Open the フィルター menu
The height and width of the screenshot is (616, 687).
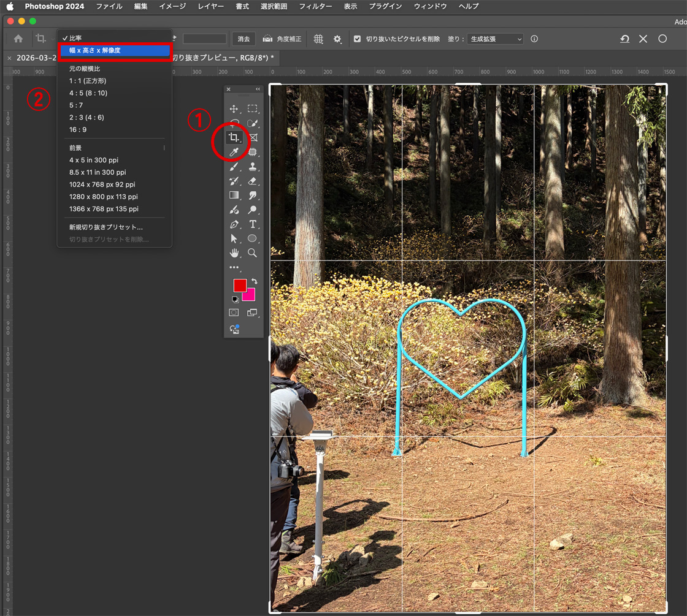[315, 6]
